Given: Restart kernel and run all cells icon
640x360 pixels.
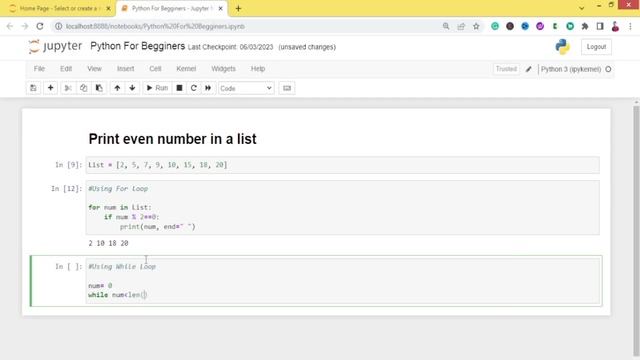Looking at the screenshot, I should 208,88.
